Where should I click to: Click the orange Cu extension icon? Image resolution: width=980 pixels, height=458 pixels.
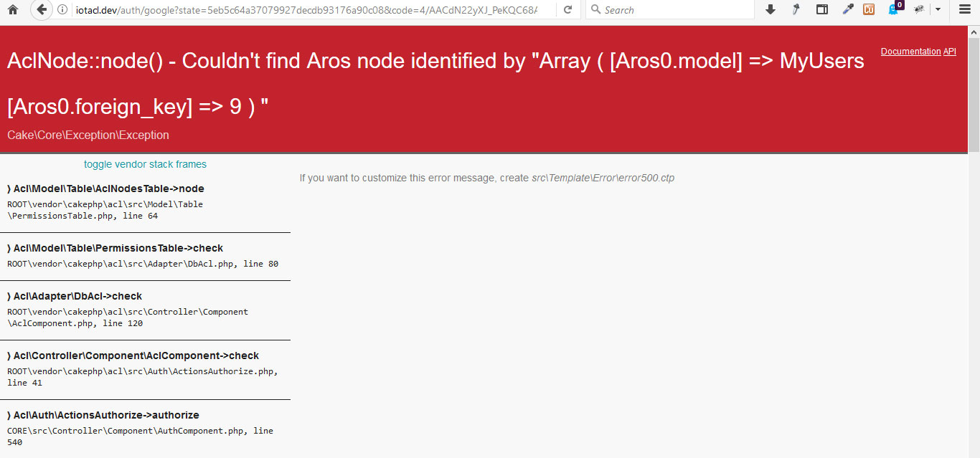(868, 9)
